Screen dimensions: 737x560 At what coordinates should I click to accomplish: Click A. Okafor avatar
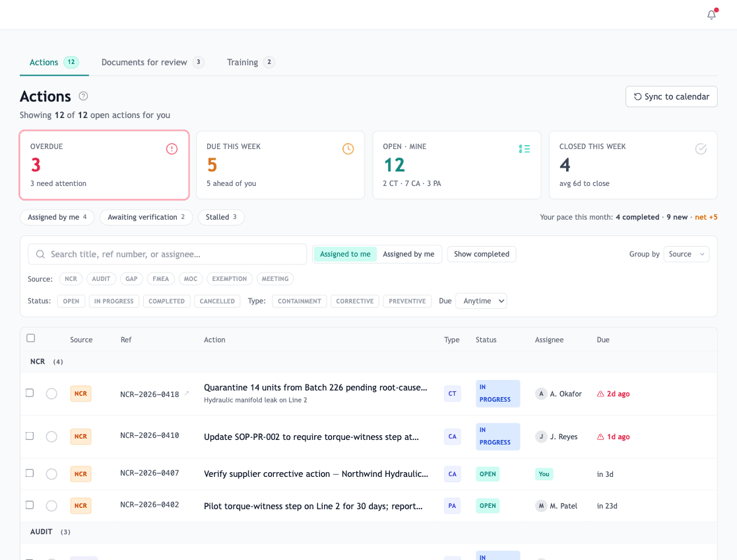(x=541, y=394)
